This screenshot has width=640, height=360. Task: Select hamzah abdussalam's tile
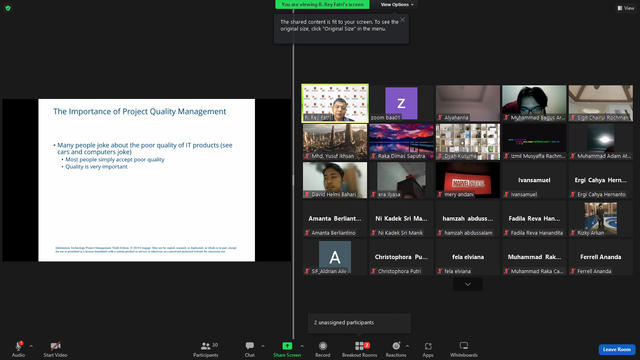pyautogui.click(x=468, y=218)
